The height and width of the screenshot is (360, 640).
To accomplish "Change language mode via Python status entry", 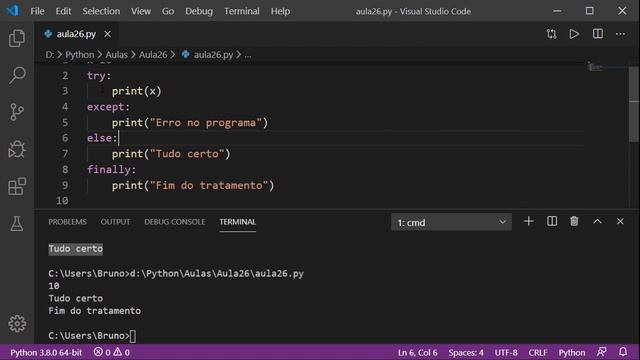I will pyautogui.click(x=571, y=352).
